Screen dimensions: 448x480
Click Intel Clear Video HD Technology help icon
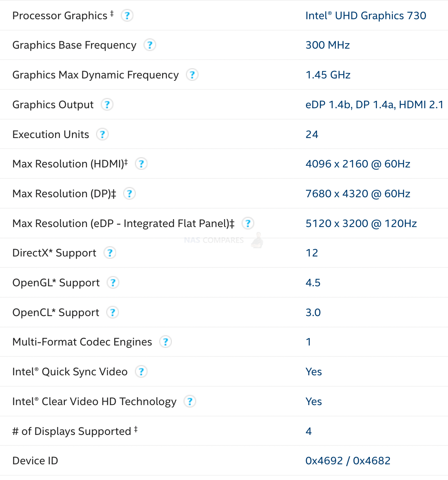(x=190, y=401)
